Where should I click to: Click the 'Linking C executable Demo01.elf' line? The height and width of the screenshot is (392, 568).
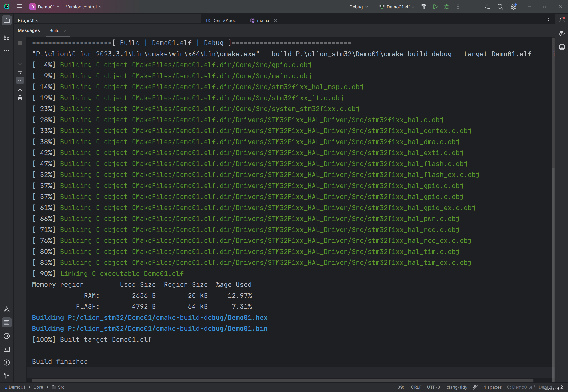point(122,274)
